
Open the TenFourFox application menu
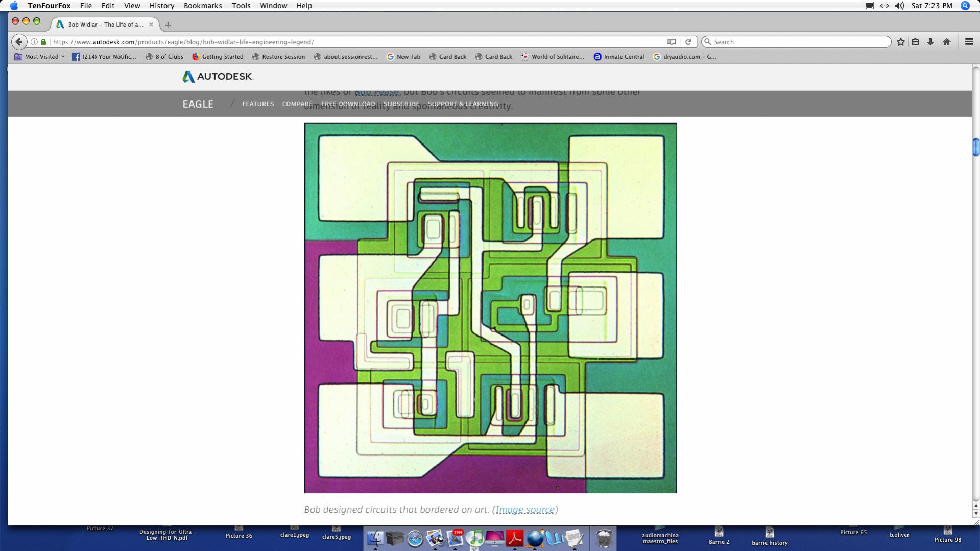point(49,6)
